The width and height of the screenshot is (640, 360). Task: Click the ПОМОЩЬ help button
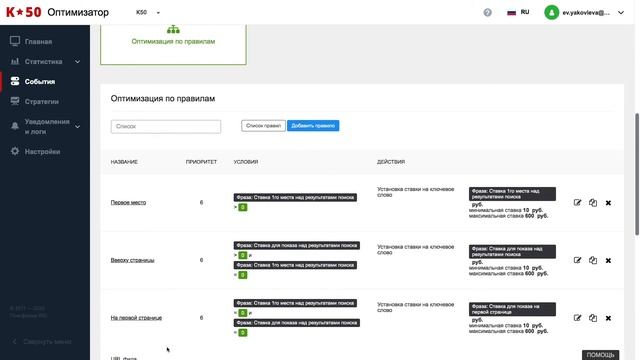[x=600, y=355]
